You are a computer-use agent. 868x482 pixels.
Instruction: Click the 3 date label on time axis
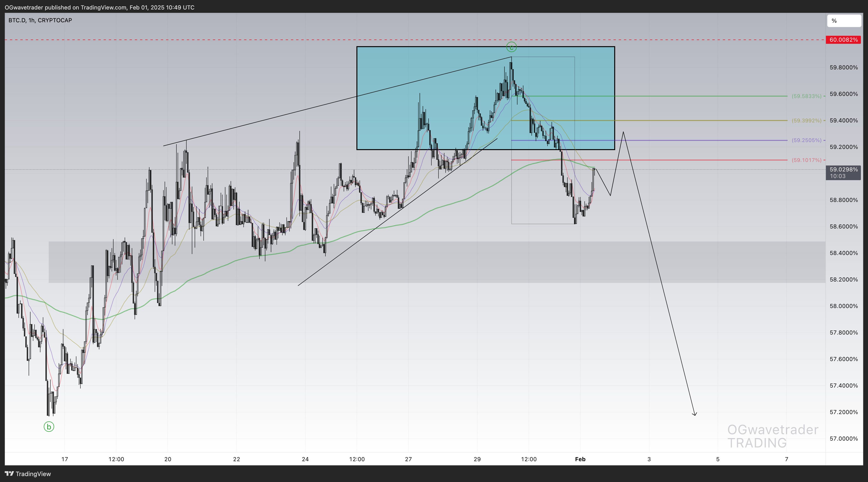tap(649, 459)
